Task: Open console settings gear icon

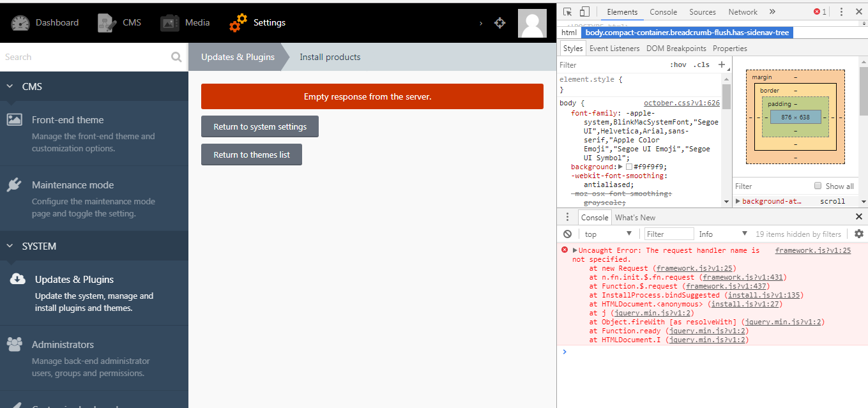Action: tap(859, 234)
